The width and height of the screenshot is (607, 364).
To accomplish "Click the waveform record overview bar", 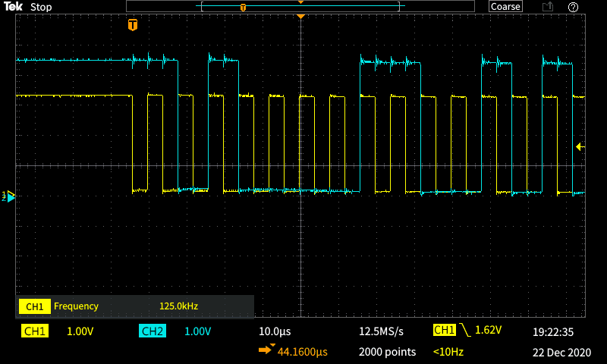I will [300, 7].
